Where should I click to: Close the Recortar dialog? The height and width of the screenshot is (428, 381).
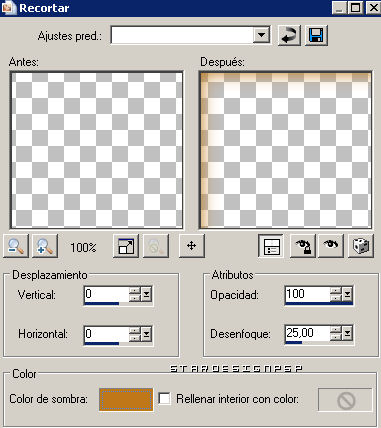[x=373, y=8]
